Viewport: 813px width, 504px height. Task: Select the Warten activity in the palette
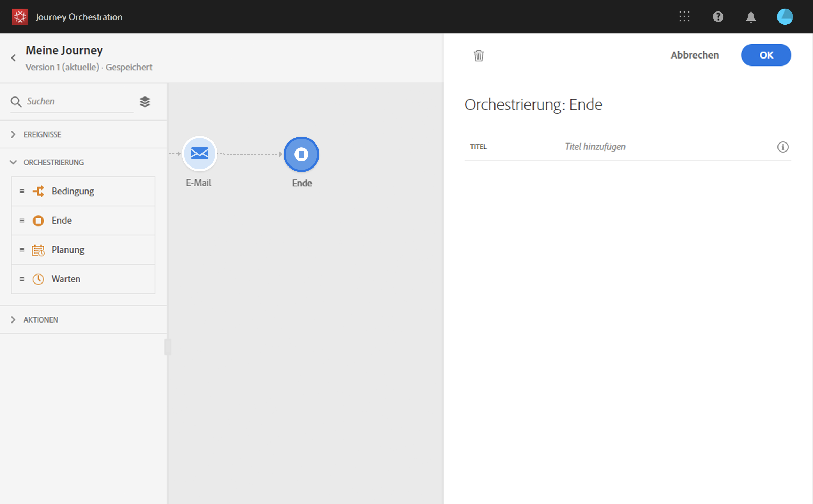[66, 279]
